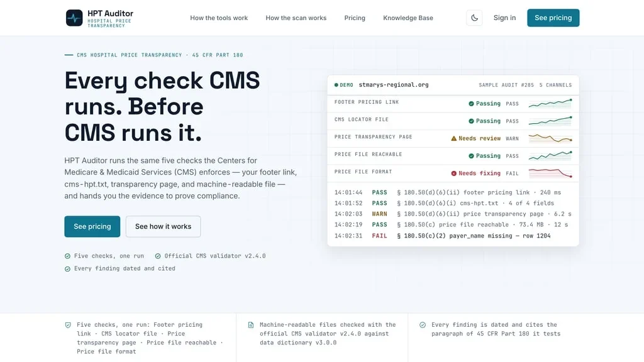Image resolution: width=644 pixels, height=362 pixels.
Task: Click warning triangle icon on Price Transparency Page row
Action: click(454, 138)
